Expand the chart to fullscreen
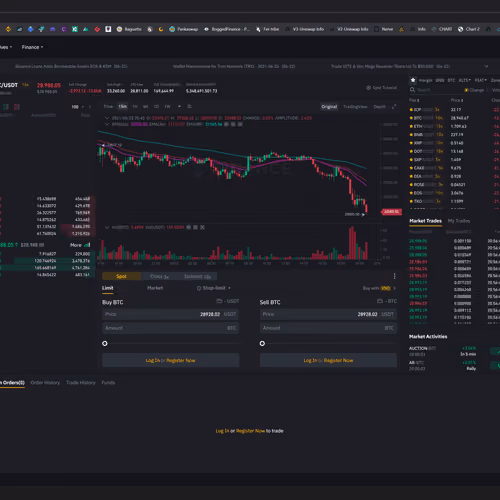 (394, 107)
